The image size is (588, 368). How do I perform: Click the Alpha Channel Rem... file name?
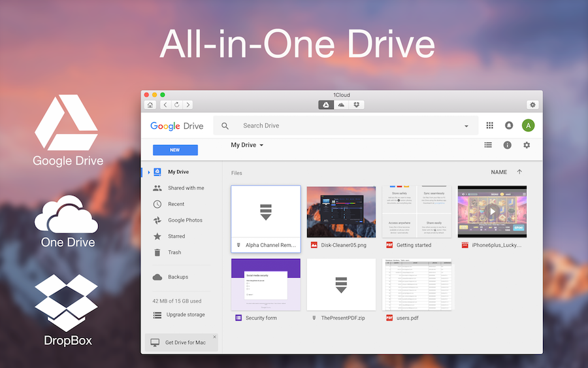[270, 245]
